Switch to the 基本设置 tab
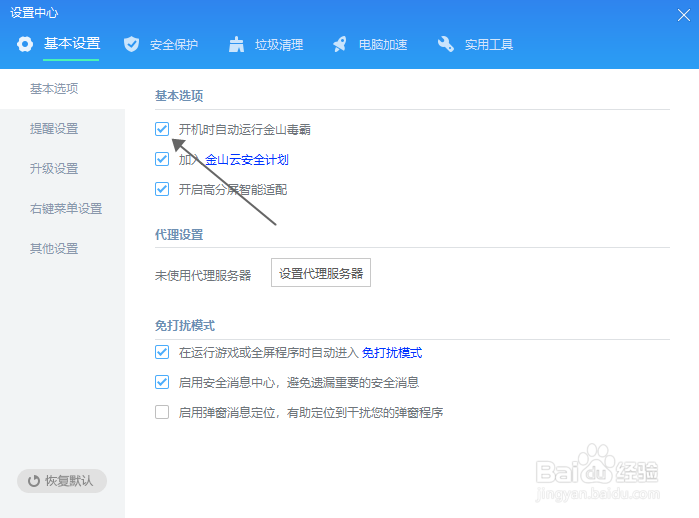This screenshot has width=699, height=518. point(72,44)
